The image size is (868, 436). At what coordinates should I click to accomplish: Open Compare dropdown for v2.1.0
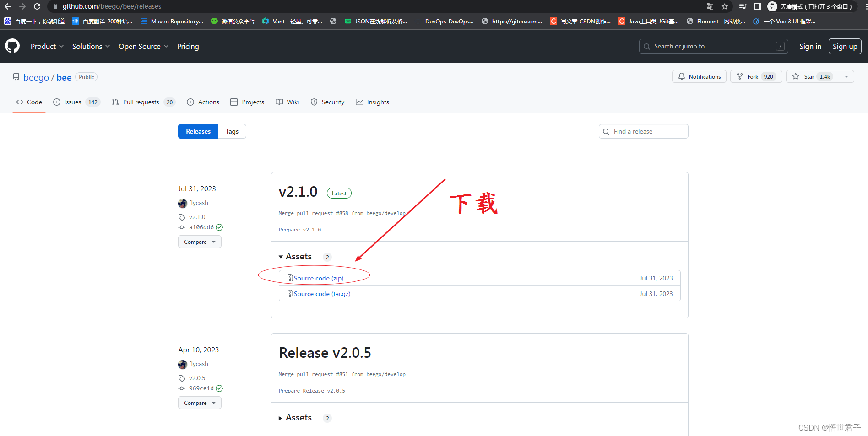click(200, 242)
